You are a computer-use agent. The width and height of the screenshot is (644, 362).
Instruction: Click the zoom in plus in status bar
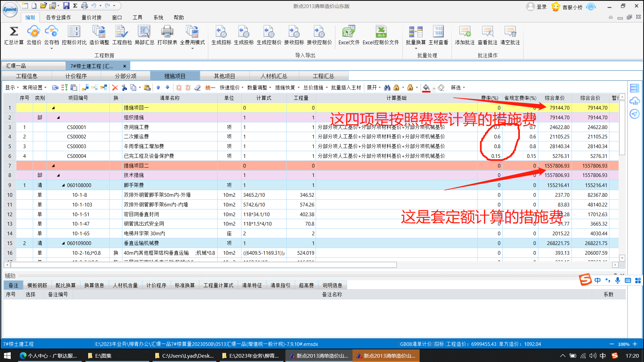635,344
